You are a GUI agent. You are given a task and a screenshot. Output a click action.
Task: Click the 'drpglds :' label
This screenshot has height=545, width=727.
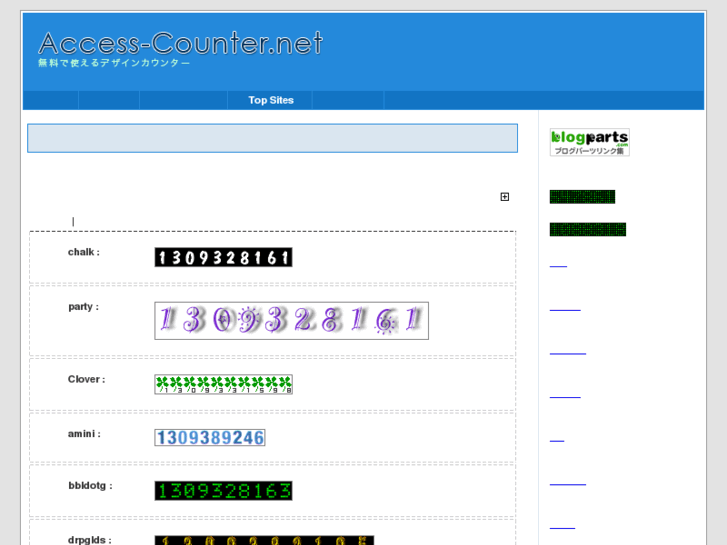pyautogui.click(x=90, y=540)
